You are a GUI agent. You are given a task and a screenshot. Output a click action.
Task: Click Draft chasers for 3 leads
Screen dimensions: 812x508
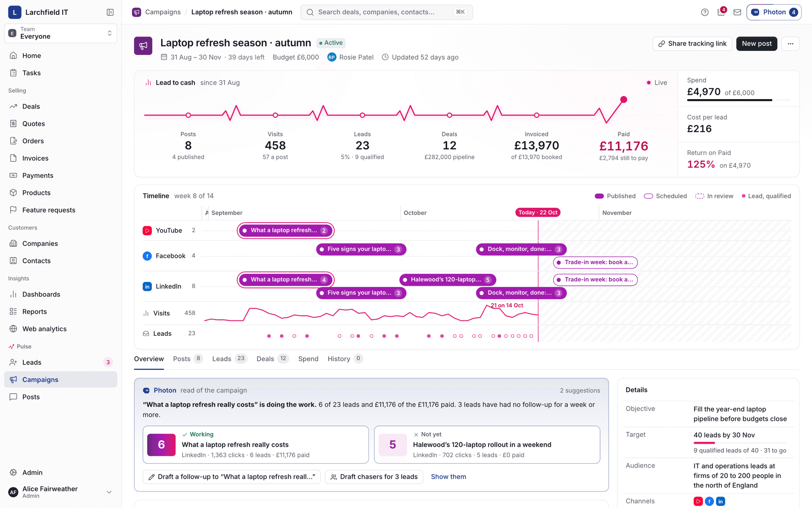374,477
